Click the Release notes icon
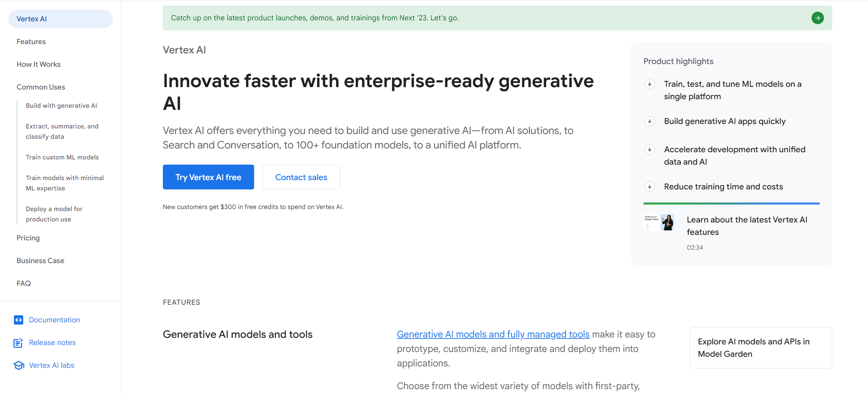This screenshot has width=868, height=395. [18, 342]
